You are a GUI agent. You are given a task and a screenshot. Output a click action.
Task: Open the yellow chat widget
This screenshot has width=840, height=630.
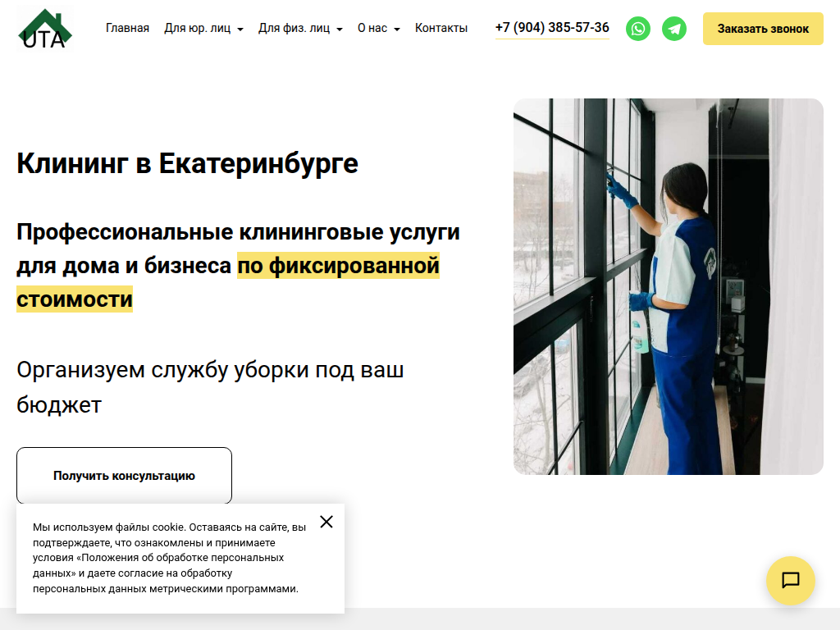(790, 580)
